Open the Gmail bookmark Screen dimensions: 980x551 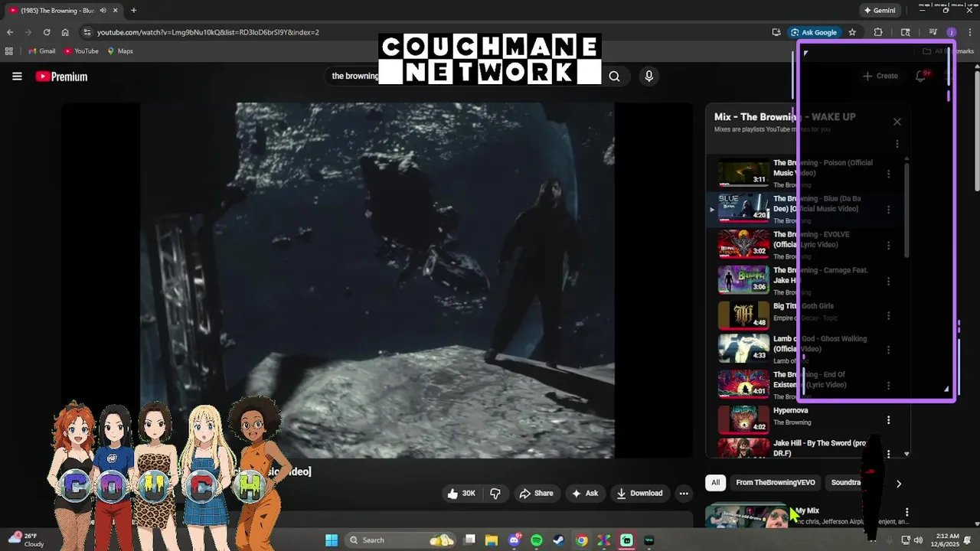42,51
